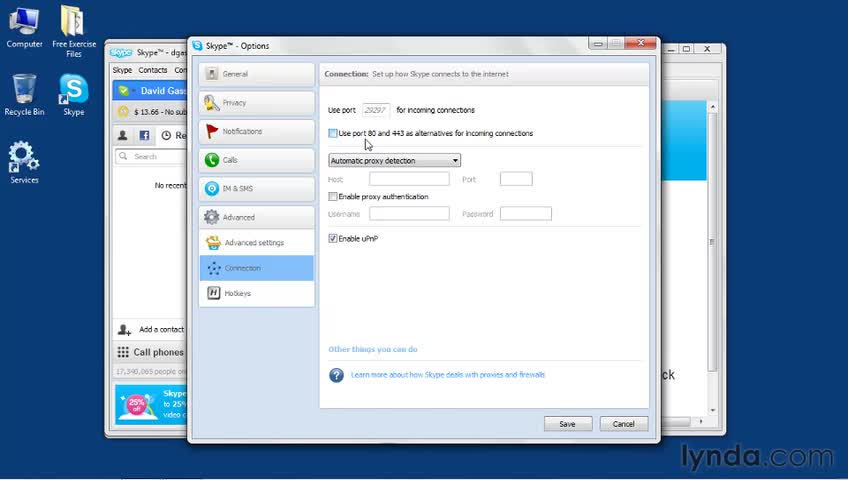Click scroll down arrow in right background window
Image resolution: width=848 pixels, height=480 pixels.
point(712,410)
